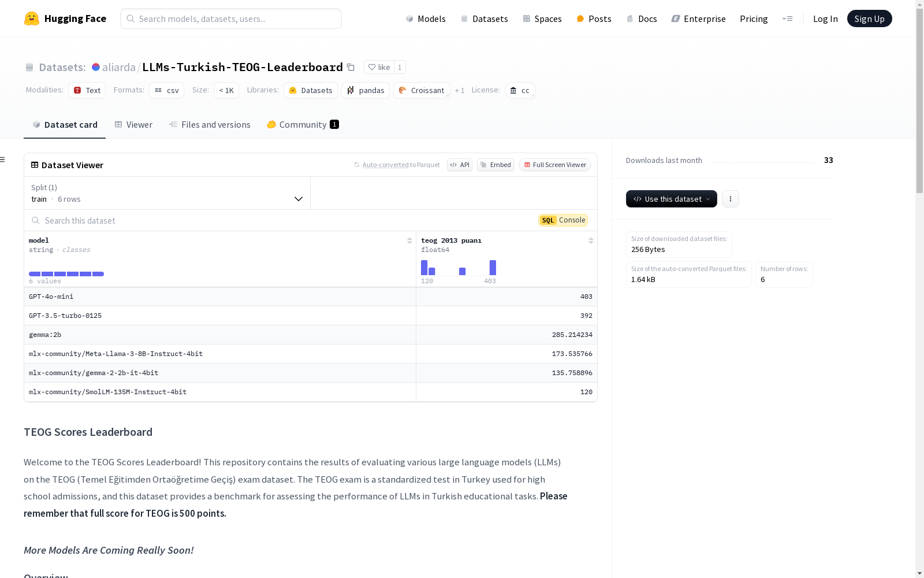Switch to the Viewer tab

coord(133,125)
